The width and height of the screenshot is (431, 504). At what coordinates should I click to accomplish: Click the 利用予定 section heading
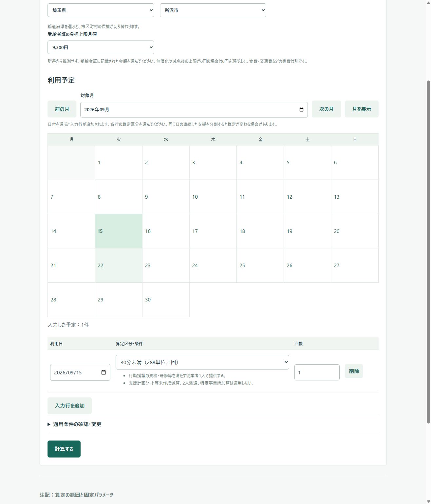tap(61, 81)
